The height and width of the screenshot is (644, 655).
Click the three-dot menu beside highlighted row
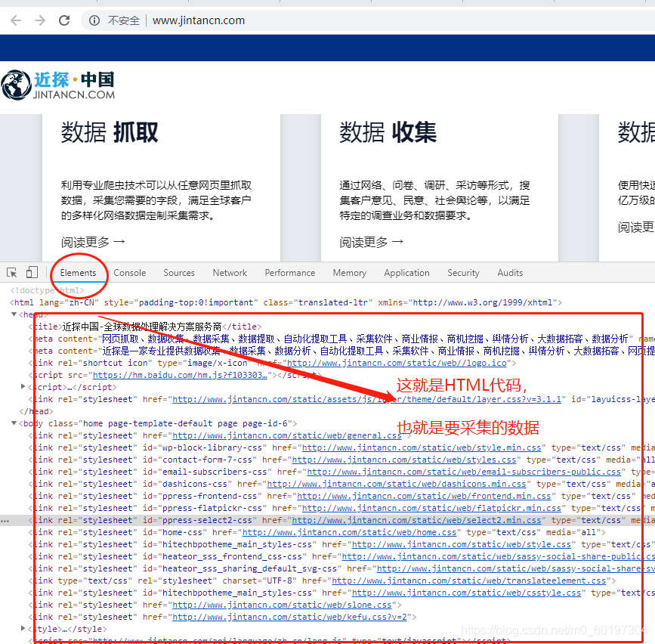pos(5,521)
